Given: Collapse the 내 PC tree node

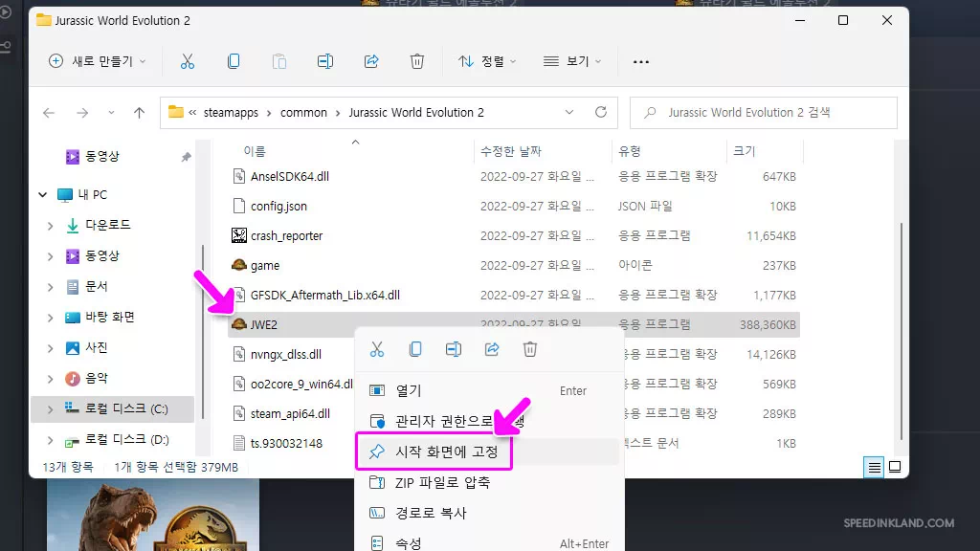Looking at the screenshot, I should (42, 195).
